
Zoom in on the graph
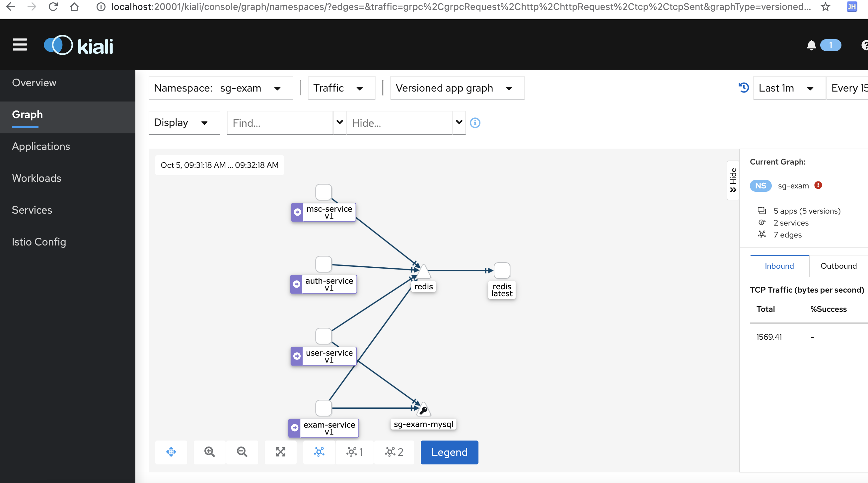[x=210, y=452]
